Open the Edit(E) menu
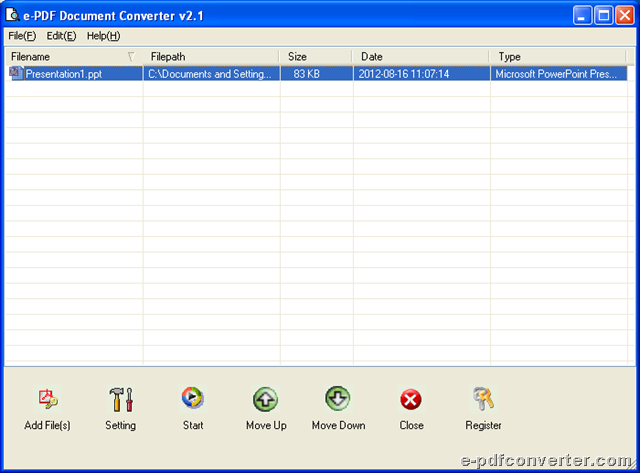 [x=61, y=36]
